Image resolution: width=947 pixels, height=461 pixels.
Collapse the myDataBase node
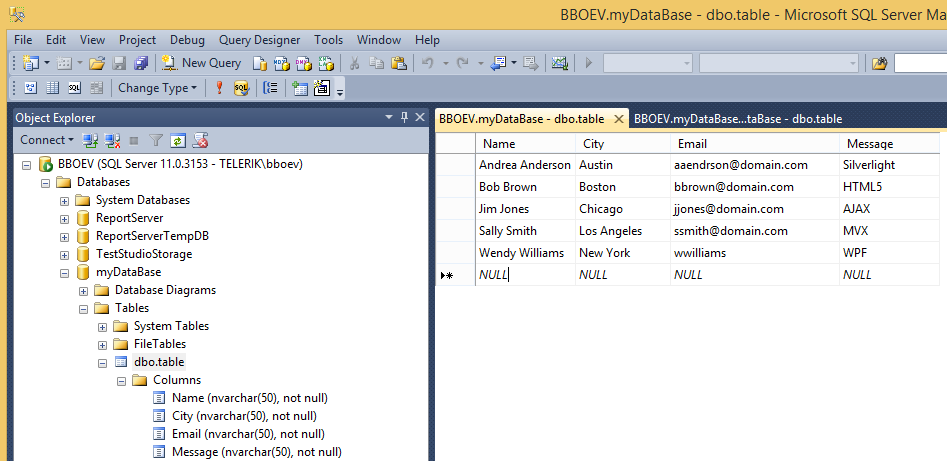[64, 272]
